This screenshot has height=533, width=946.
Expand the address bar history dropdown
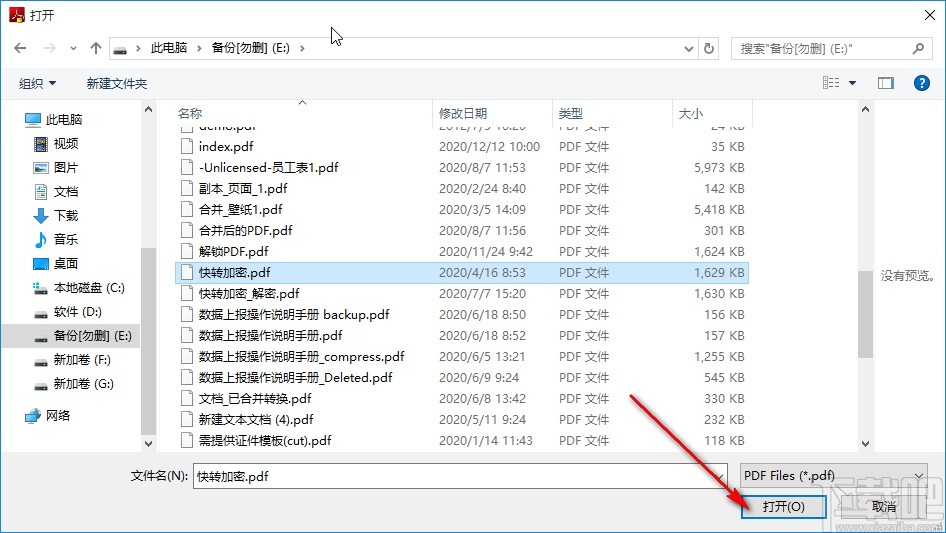(688, 49)
